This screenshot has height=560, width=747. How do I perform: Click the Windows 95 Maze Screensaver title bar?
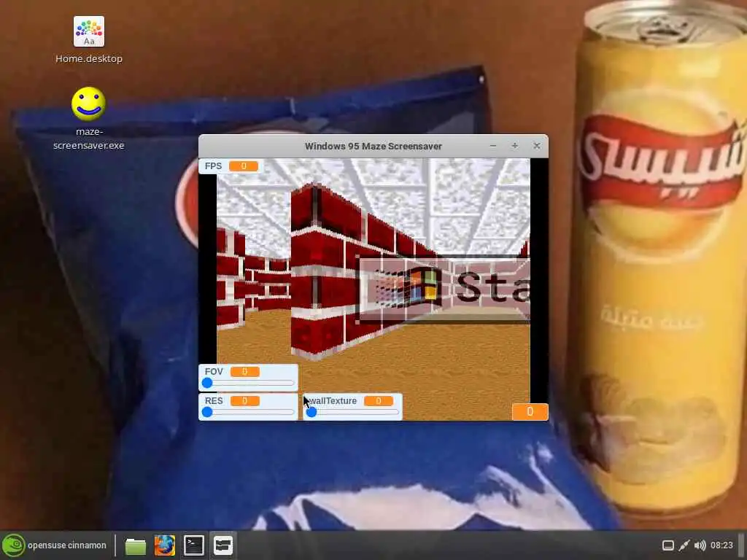click(x=373, y=146)
